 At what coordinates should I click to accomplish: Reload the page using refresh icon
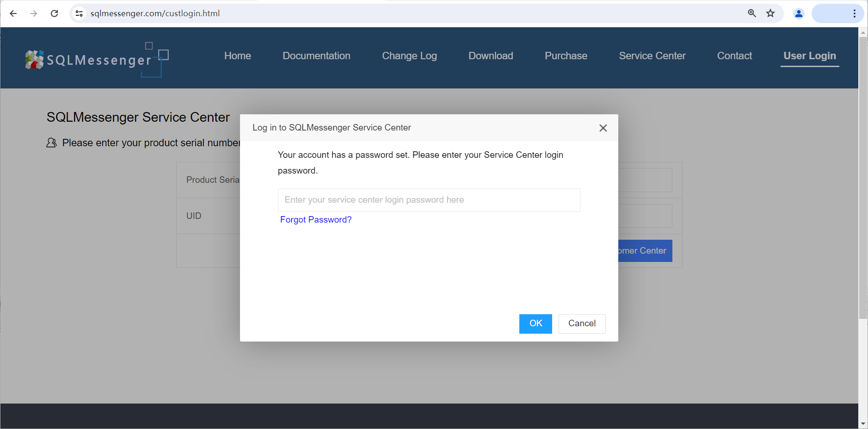point(55,13)
